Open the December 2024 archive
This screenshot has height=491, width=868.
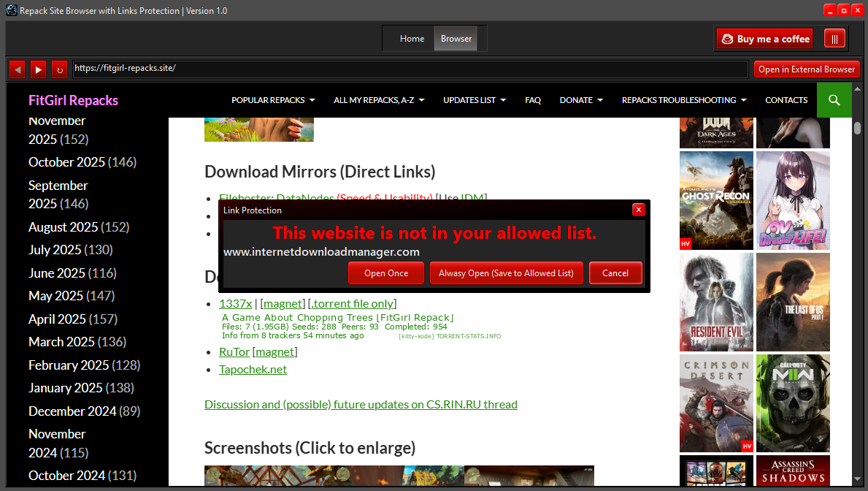72,411
